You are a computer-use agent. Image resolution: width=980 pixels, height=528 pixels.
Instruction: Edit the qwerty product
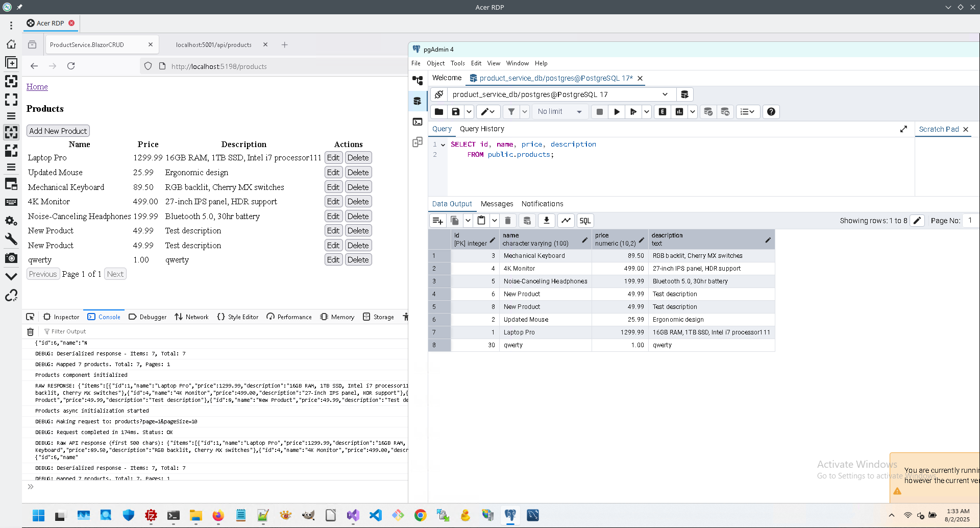point(333,260)
